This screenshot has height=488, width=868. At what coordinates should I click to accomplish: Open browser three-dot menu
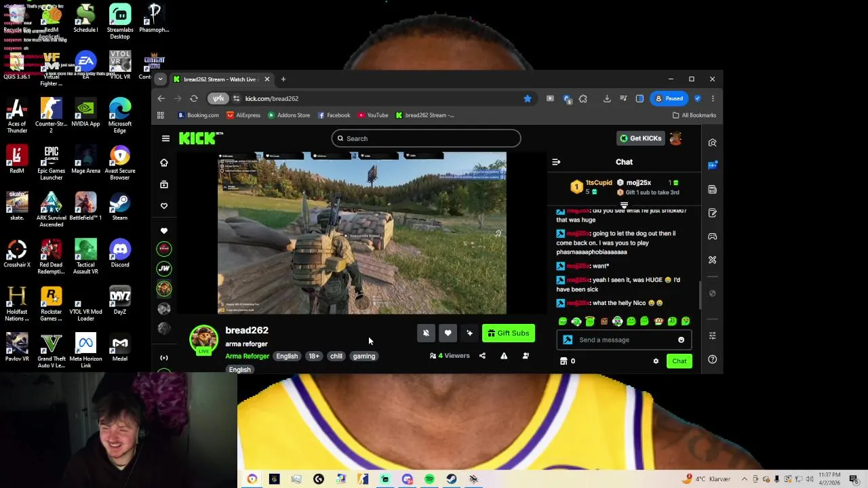[x=712, y=98]
